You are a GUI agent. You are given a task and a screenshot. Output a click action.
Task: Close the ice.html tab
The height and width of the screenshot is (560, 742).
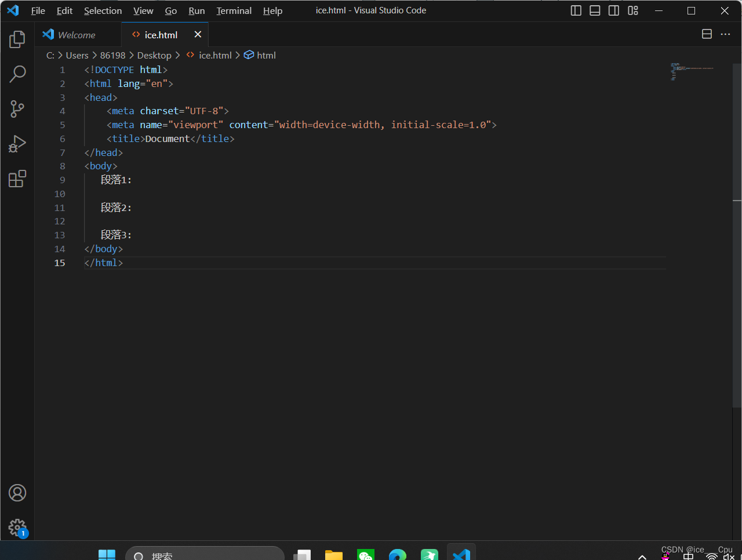(198, 34)
